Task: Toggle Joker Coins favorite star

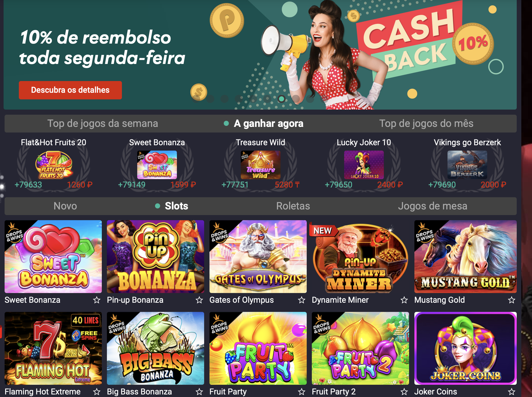Action: point(512,392)
